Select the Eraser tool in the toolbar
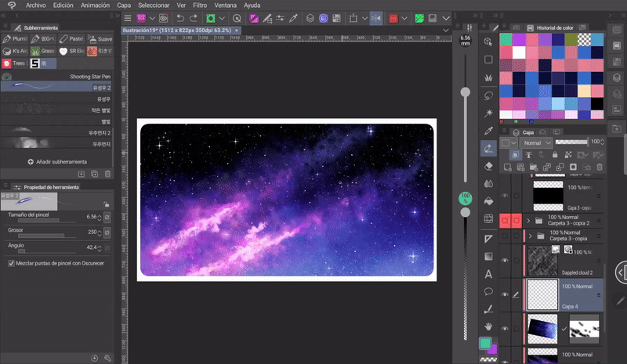Image resolution: width=627 pixels, height=364 pixels. [488, 165]
